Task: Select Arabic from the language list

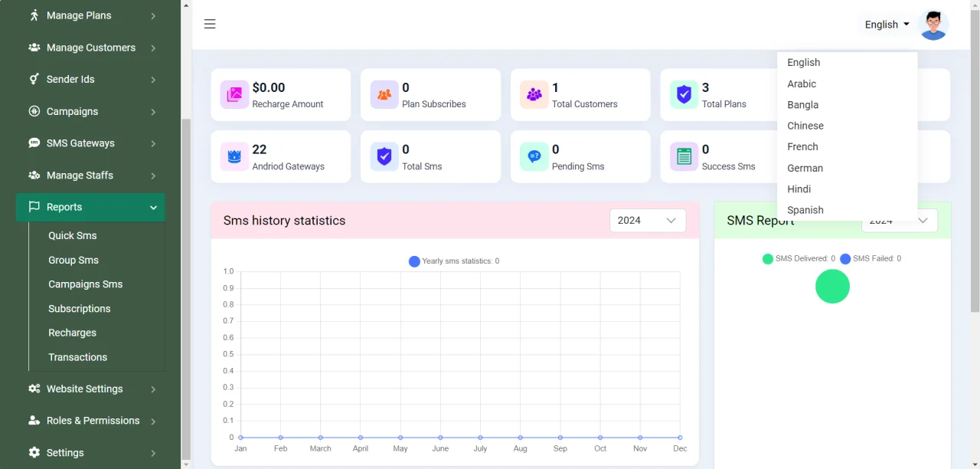Action: (847, 84)
